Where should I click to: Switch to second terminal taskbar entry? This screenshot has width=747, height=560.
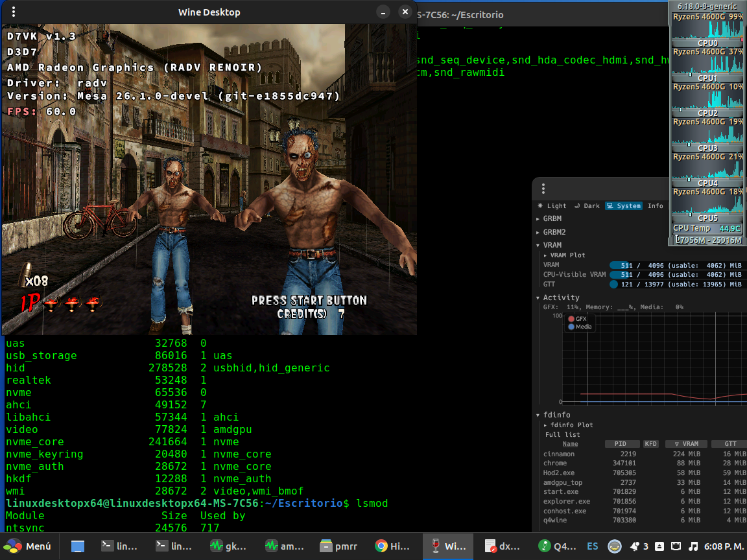pyautogui.click(x=173, y=546)
